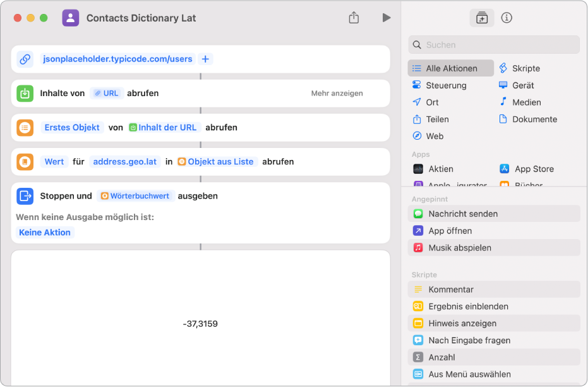Choose the Anzahl action

(494, 357)
